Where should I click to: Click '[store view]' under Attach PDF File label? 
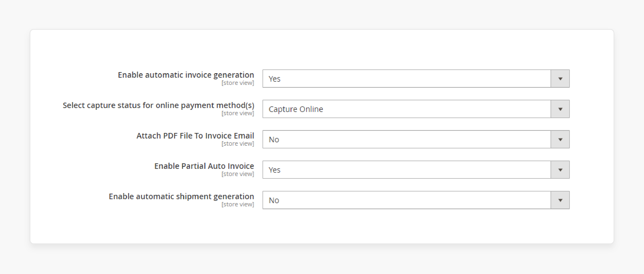tap(238, 144)
